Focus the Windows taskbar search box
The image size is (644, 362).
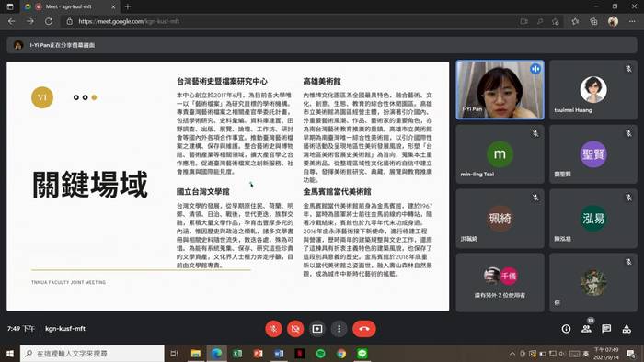pyautogui.click(x=92, y=354)
